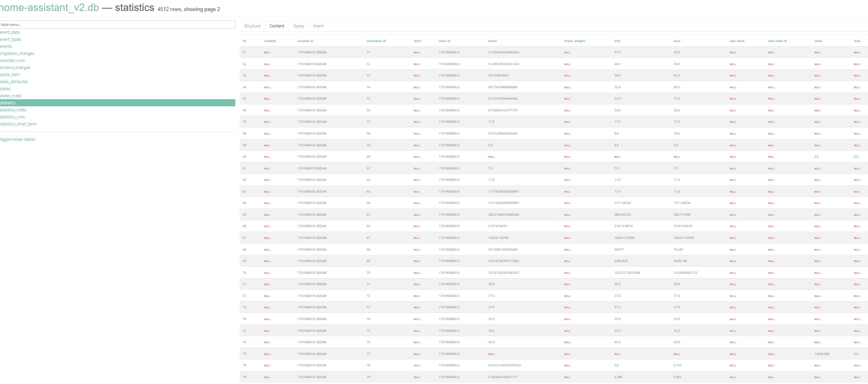Sort by the sum column header
This screenshot has height=384, width=868.
pyautogui.click(x=857, y=41)
